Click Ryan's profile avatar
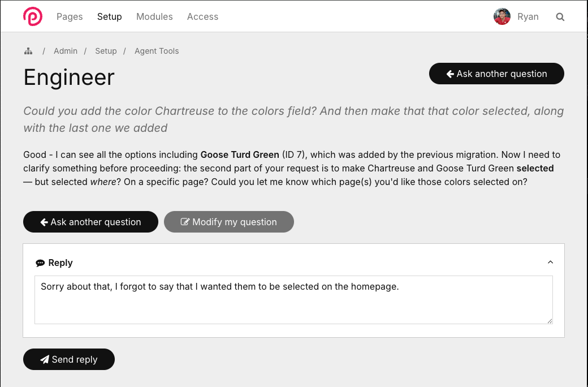The height and width of the screenshot is (387, 588). (502, 17)
